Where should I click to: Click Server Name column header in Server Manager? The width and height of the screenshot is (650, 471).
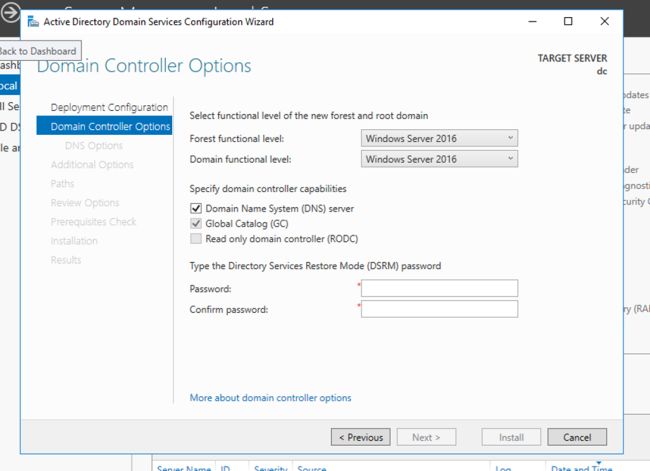click(184, 468)
